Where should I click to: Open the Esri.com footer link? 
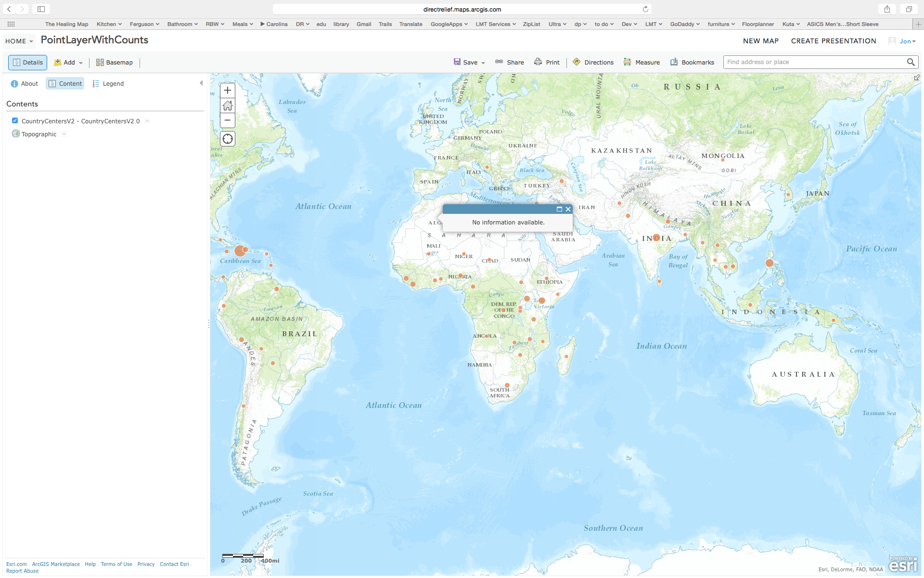[16, 564]
